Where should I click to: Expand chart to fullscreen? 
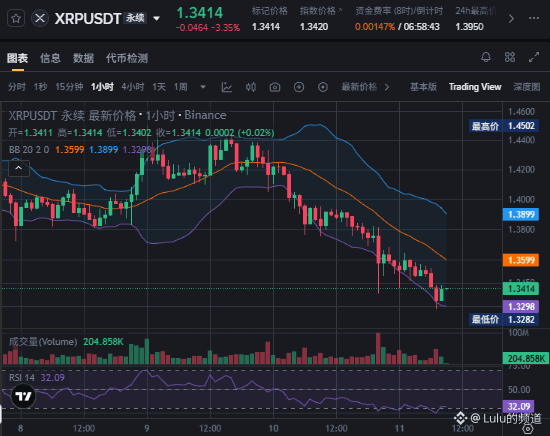click(x=534, y=57)
